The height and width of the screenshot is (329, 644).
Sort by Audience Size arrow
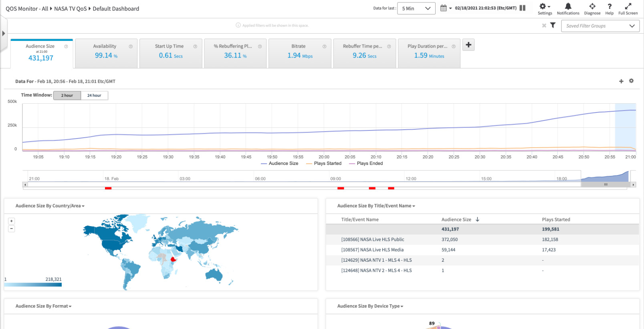[477, 219]
